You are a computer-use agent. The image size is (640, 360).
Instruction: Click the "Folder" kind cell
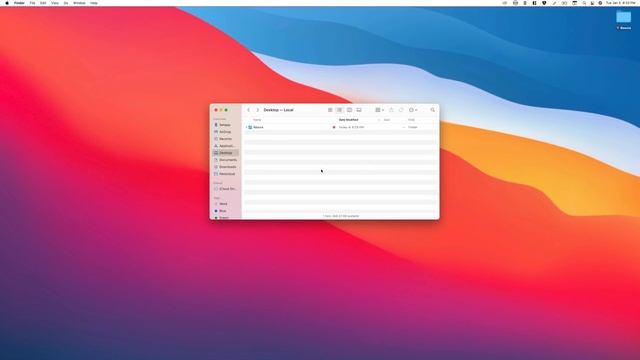click(x=413, y=127)
